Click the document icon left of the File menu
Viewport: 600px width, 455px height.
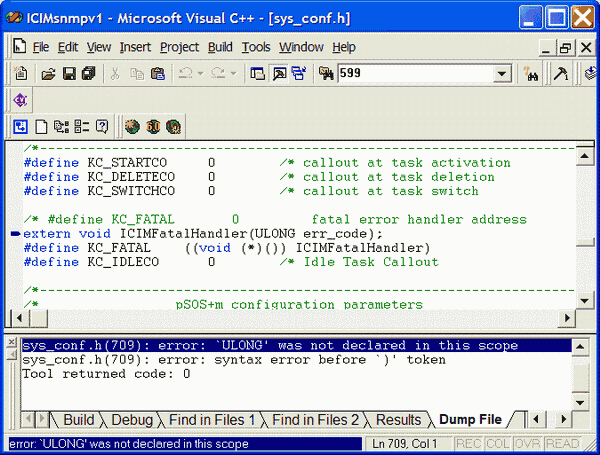point(20,47)
